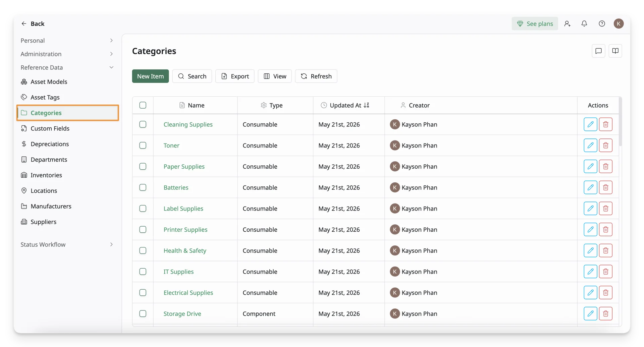
Task: Tick the Paper Supplies checkbox
Action: point(143,166)
